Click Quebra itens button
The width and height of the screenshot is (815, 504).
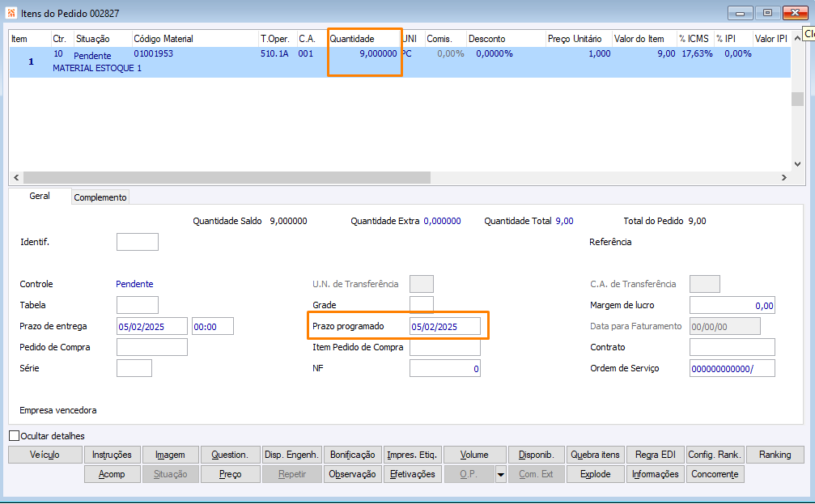[x=595, y=455]
